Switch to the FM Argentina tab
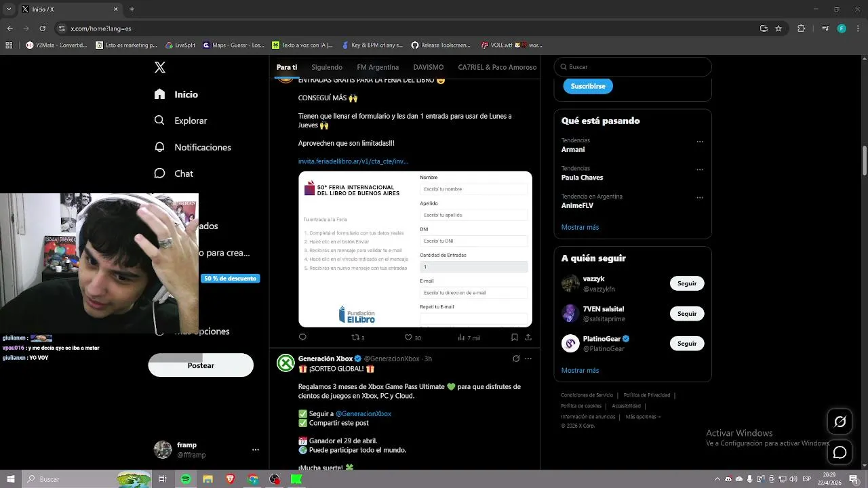 coord(378,67)
